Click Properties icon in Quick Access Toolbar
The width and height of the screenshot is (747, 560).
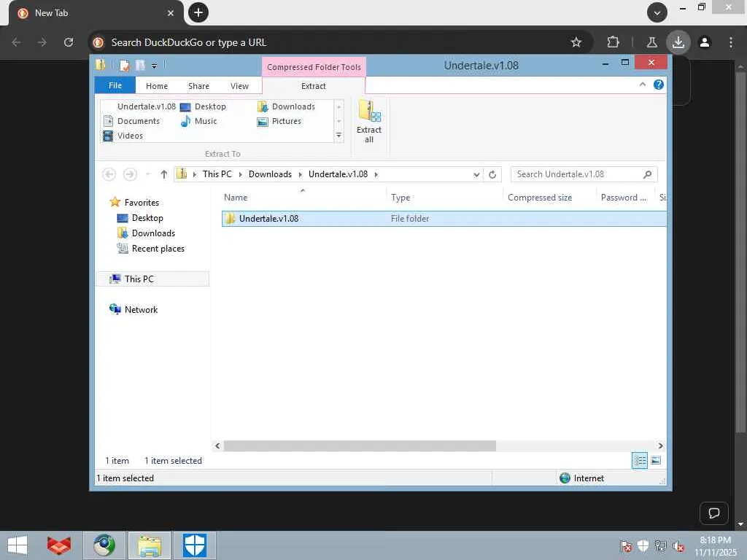pos(124,65)
